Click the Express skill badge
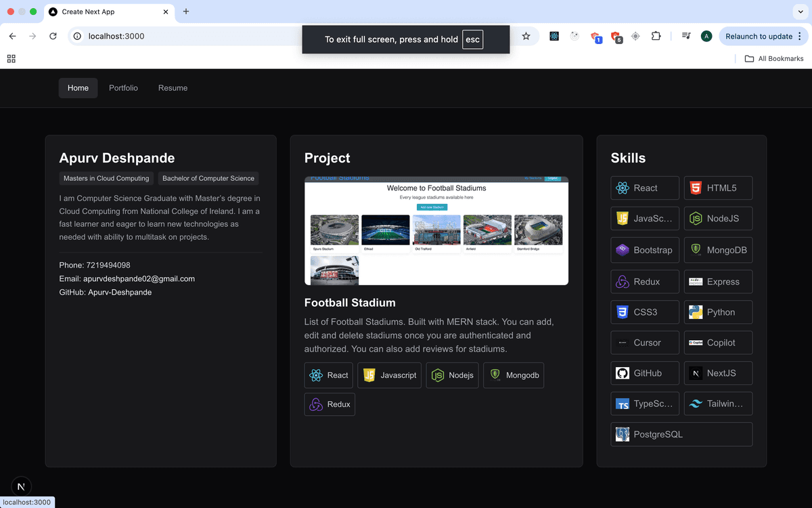This screenshot has width=812, height=508. click(x=718, y=282)
